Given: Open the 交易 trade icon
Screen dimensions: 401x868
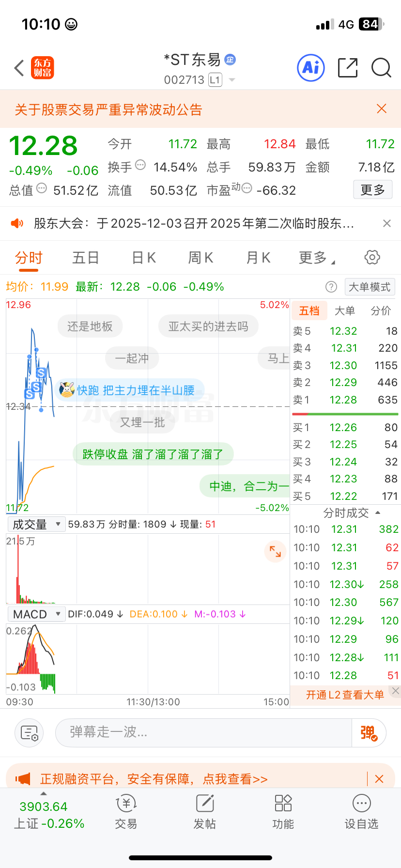Looking at the screenshot, I should [126, 812].
